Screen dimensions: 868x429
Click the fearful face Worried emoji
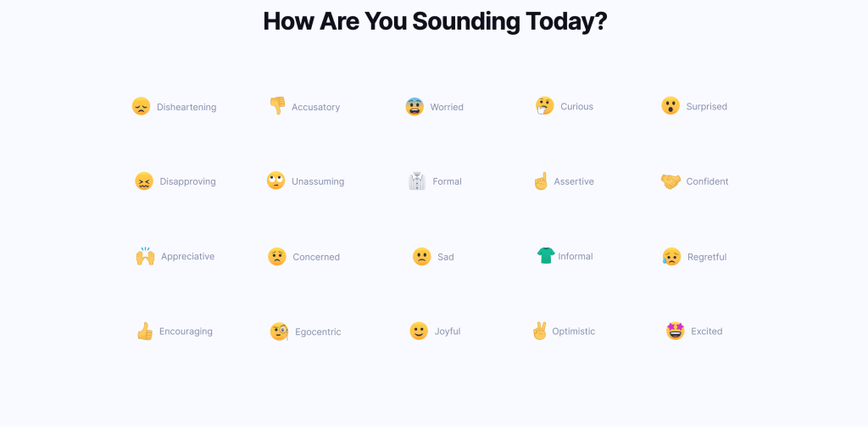pyautogui.click(x=415, y=106)
